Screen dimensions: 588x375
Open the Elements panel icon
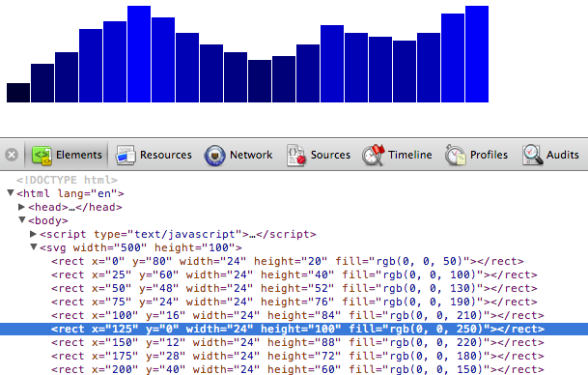pyautogui.click(x=42, y=156)
